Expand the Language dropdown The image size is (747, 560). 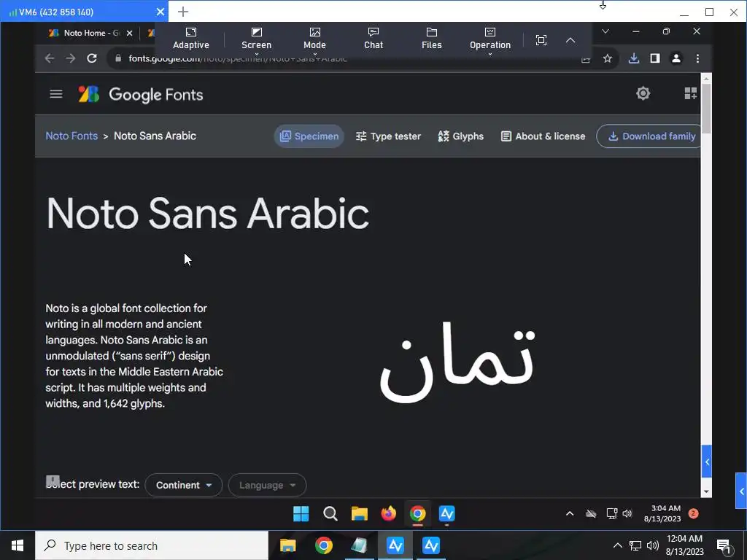[267, 485]
